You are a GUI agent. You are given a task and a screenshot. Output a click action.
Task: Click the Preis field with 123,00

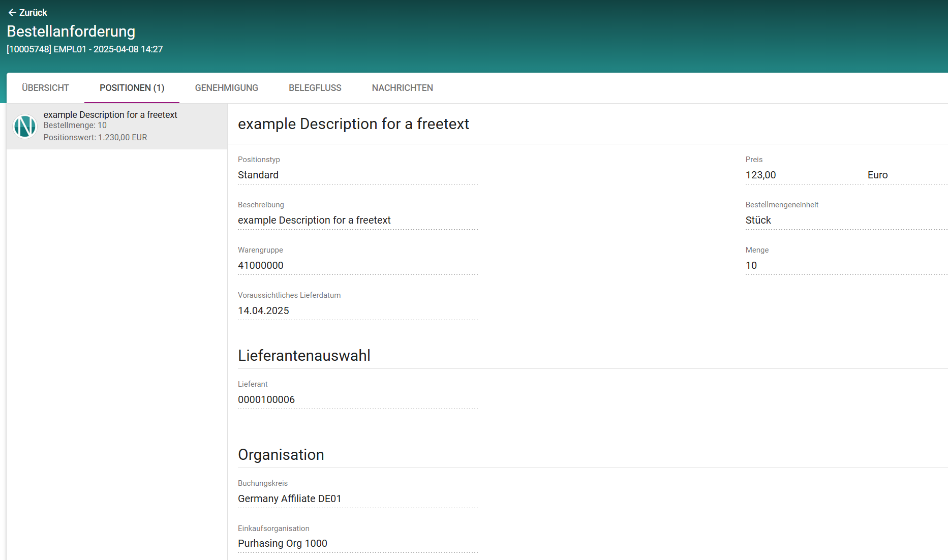click(803, 175)
